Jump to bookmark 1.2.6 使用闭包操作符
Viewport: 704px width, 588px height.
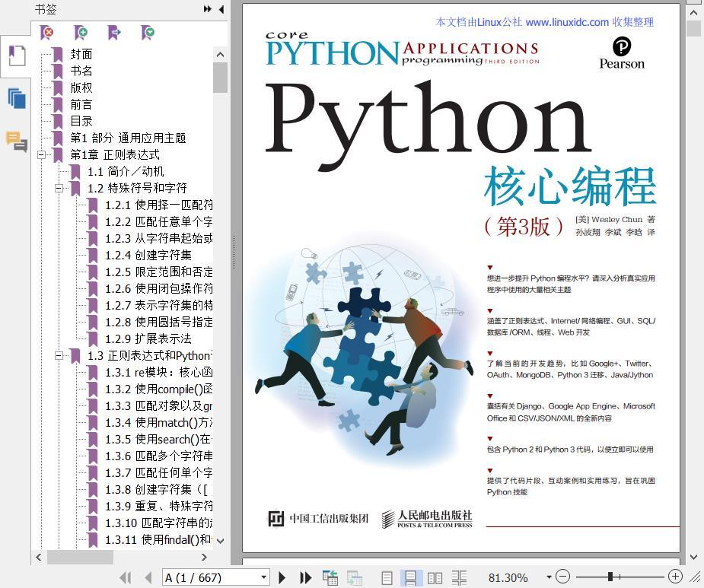coord(159,288)
